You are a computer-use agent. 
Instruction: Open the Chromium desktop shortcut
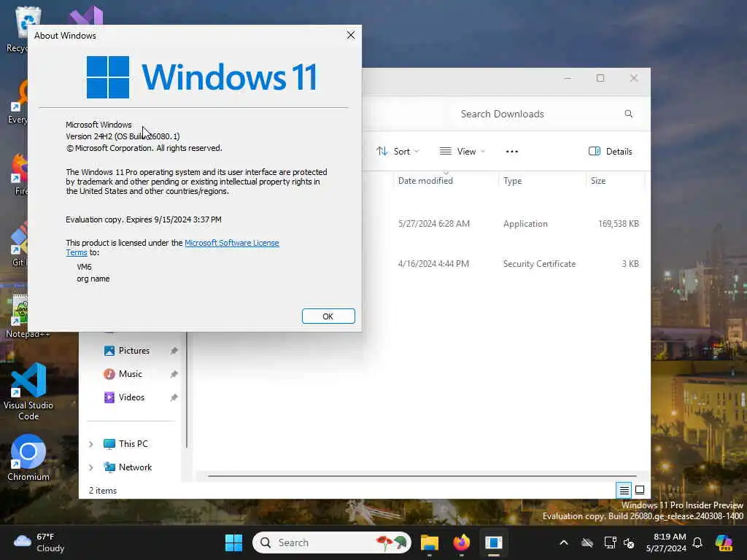pyautogui.click(x=28, y=458)
